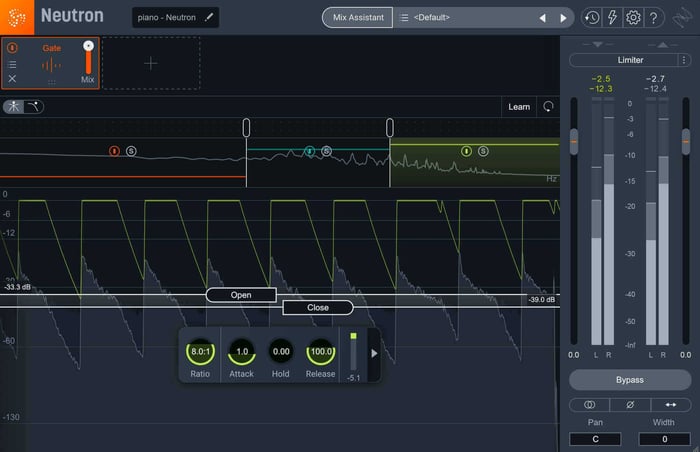Solo the mid band

coord(326,151)
